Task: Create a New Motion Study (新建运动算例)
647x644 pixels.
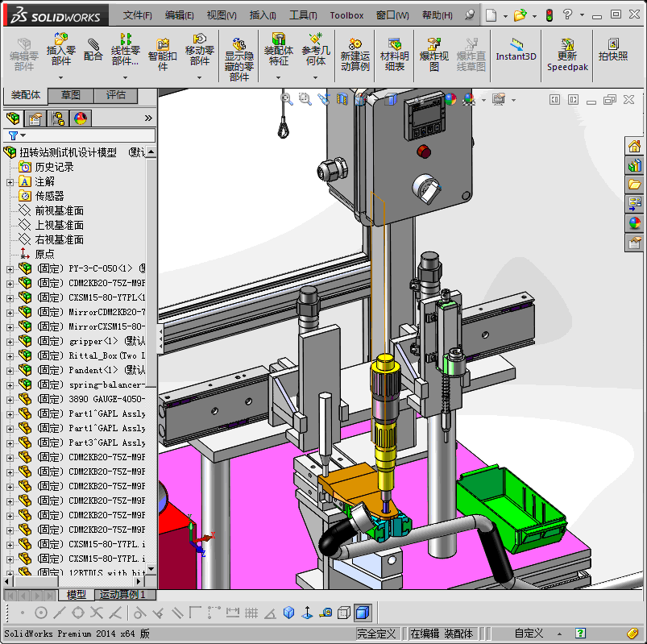Action: click(x=355, y=55)
